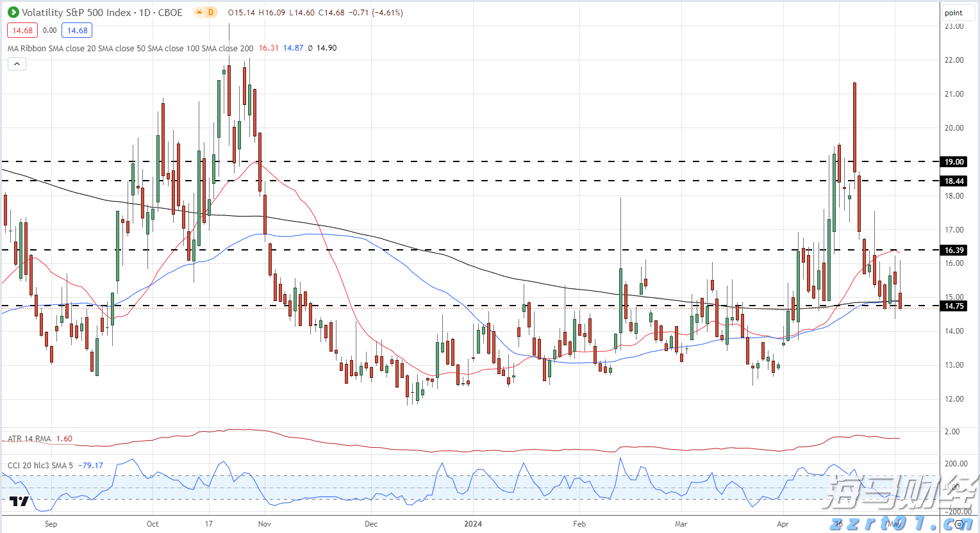Click the 20.00 tick on price axis

pyautogui.click(x=954, y=128)
